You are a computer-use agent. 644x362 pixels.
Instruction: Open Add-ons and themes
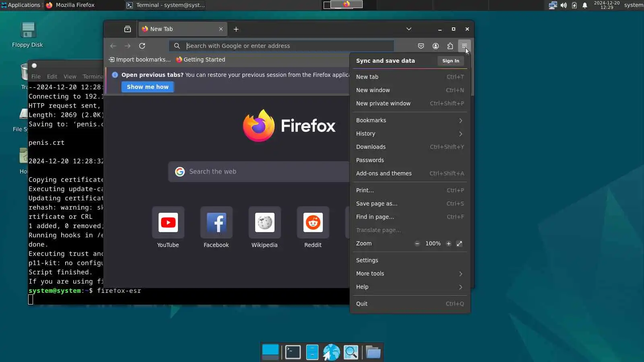410,173
